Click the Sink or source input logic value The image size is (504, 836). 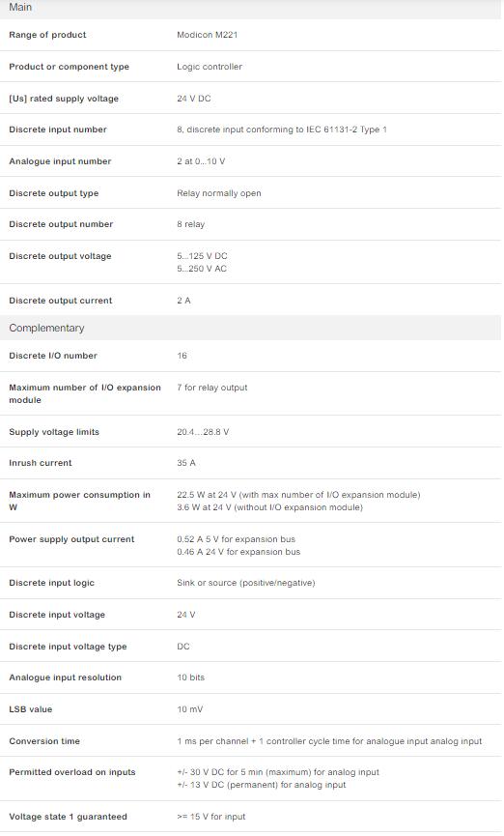(x=246, y=583)
